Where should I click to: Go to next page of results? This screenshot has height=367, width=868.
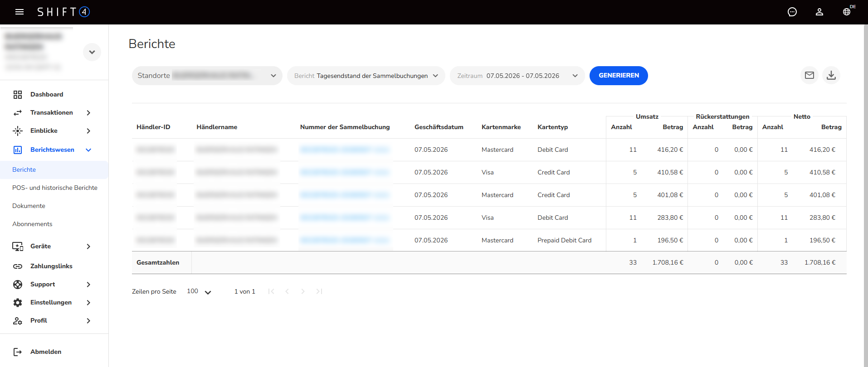click(x=303, y=291)
